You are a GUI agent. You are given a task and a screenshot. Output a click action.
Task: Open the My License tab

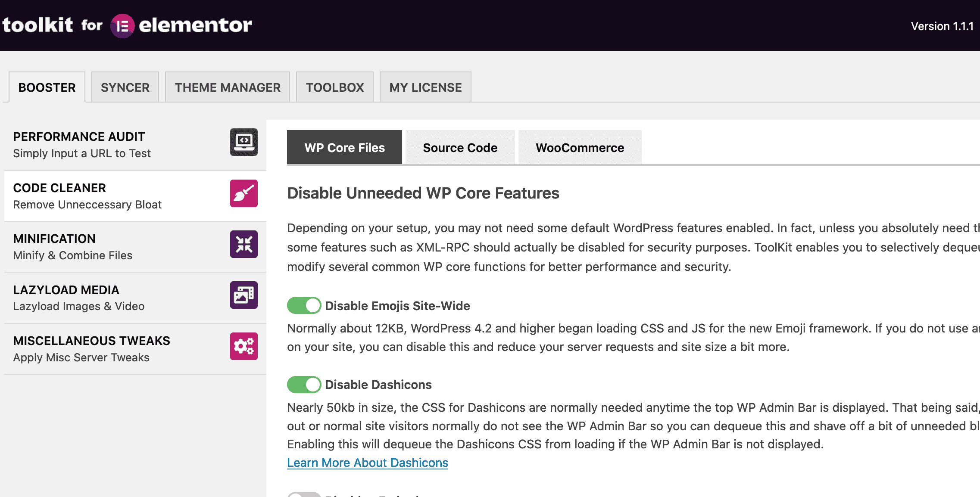[425, 87]
